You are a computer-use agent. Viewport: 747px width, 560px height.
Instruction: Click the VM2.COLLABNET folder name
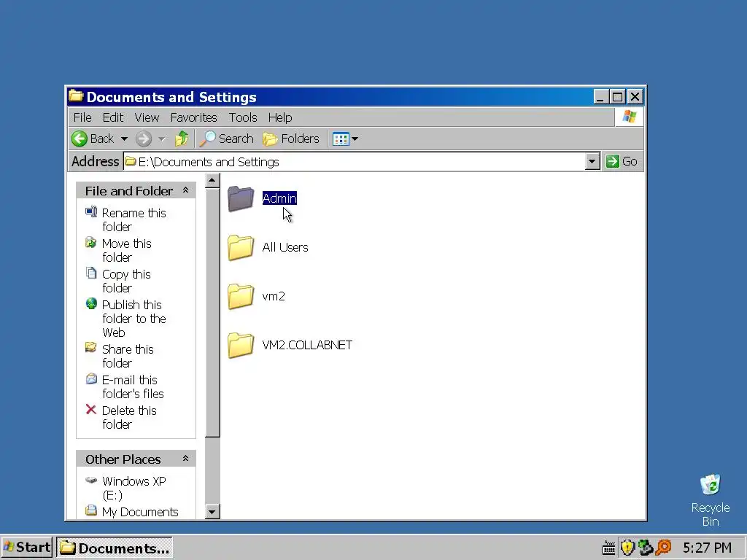click(x=307, y=345)
